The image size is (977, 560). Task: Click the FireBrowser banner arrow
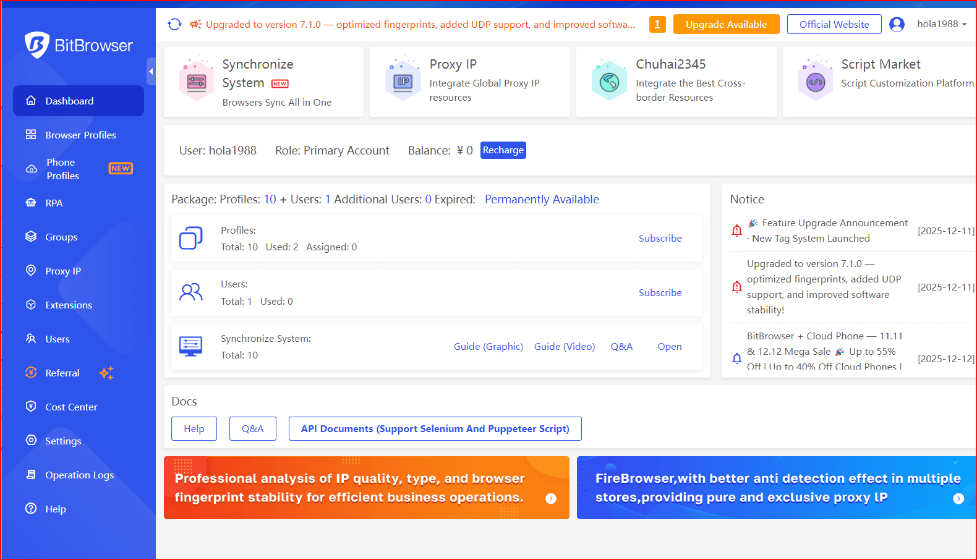(x=958, y=498)
